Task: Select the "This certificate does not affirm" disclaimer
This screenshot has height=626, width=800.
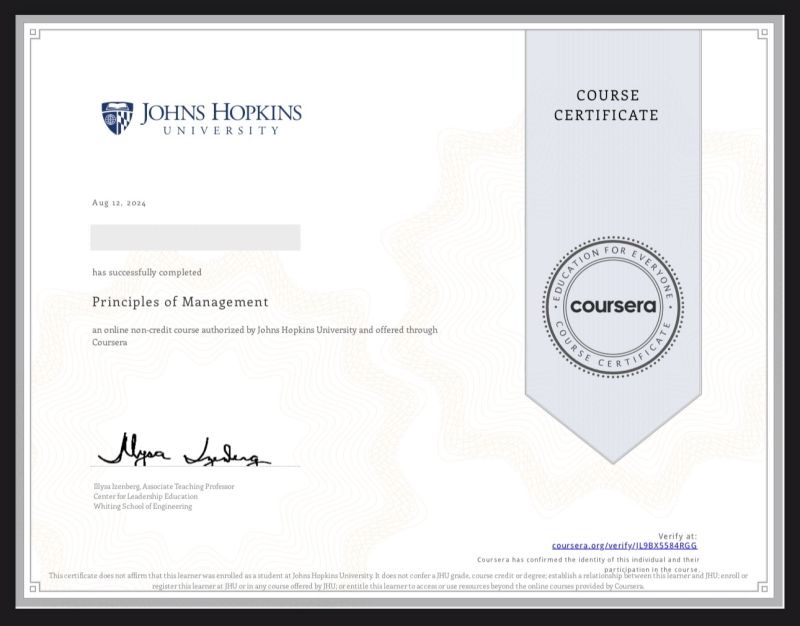Action: [x=398, y=581]
